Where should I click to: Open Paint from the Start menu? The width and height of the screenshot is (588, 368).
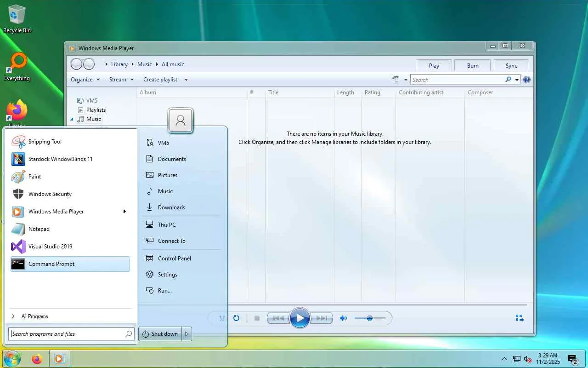(x=70, y=177)
